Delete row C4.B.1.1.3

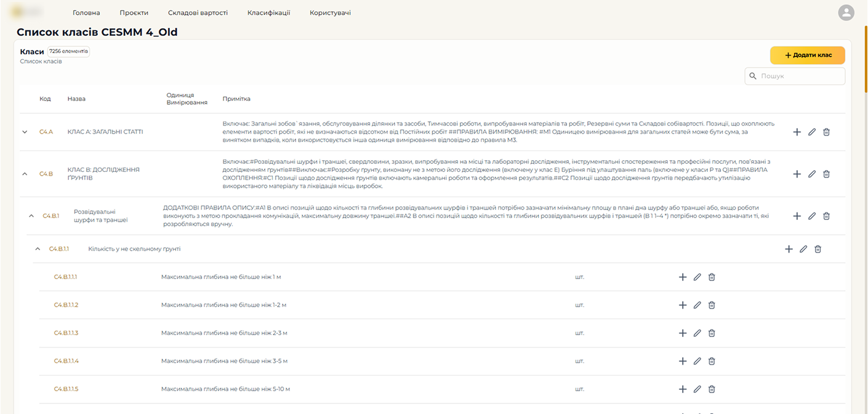(712, 333)
